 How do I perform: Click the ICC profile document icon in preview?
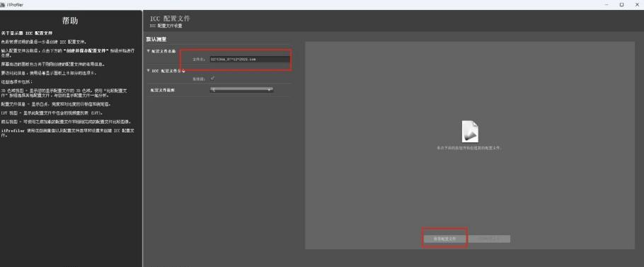coord(470,132)
